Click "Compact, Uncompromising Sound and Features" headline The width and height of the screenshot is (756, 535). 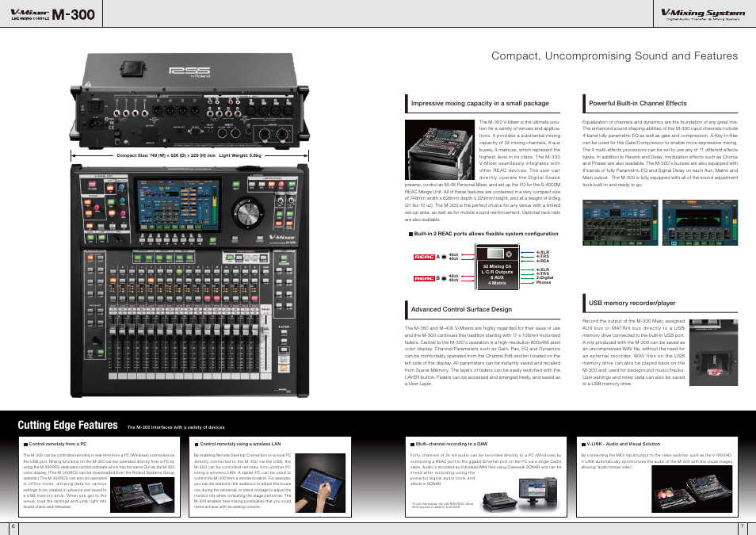pyautogui.click(x=614, y=56)
